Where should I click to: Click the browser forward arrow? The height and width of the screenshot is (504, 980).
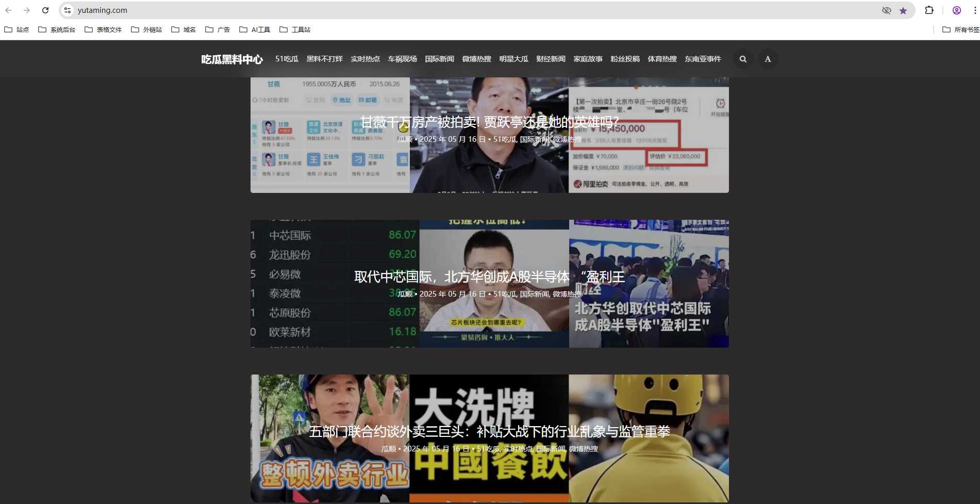click(27, 10)
